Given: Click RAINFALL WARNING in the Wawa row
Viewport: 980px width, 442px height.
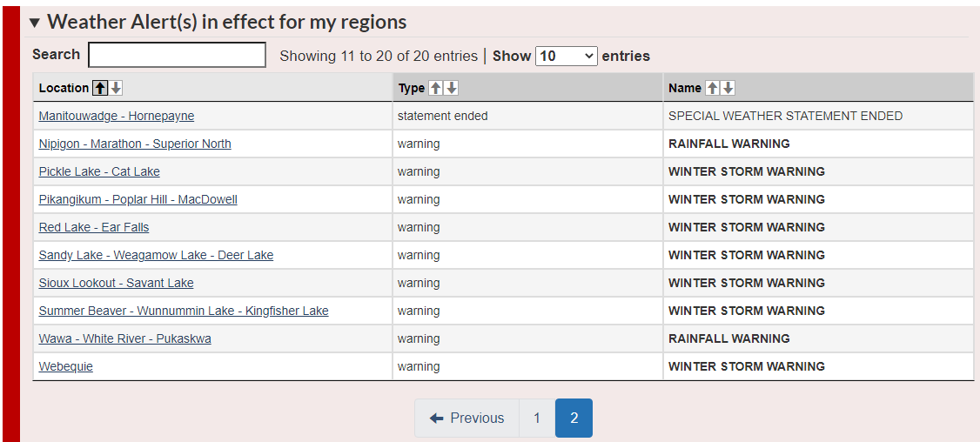Looking at the screenshot, I should [729, 338].
